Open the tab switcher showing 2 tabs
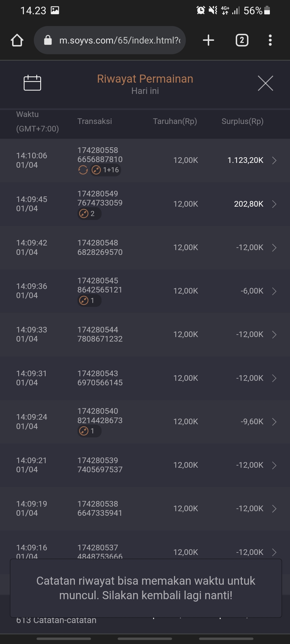The image size is (290, 644). coord(242,41)
